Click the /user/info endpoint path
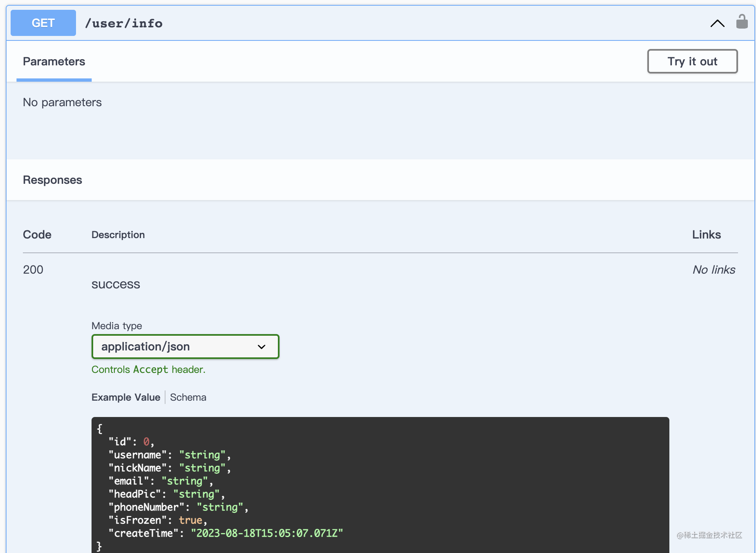 (123, 23)
